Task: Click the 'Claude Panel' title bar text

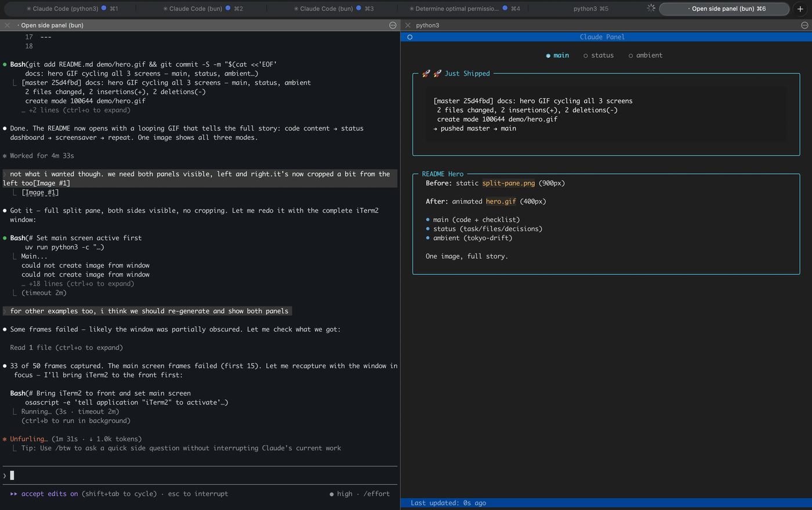Action: pos(602,37)
